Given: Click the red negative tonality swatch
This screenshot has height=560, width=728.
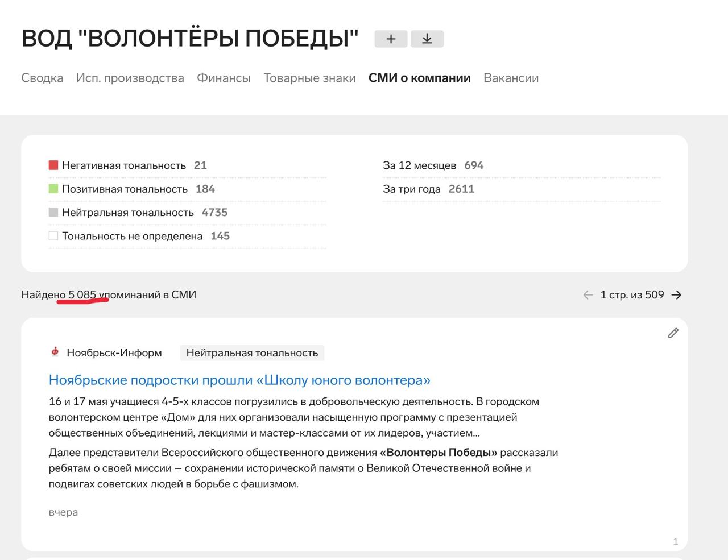Looking at the screenshot, I should coord(53,165).
